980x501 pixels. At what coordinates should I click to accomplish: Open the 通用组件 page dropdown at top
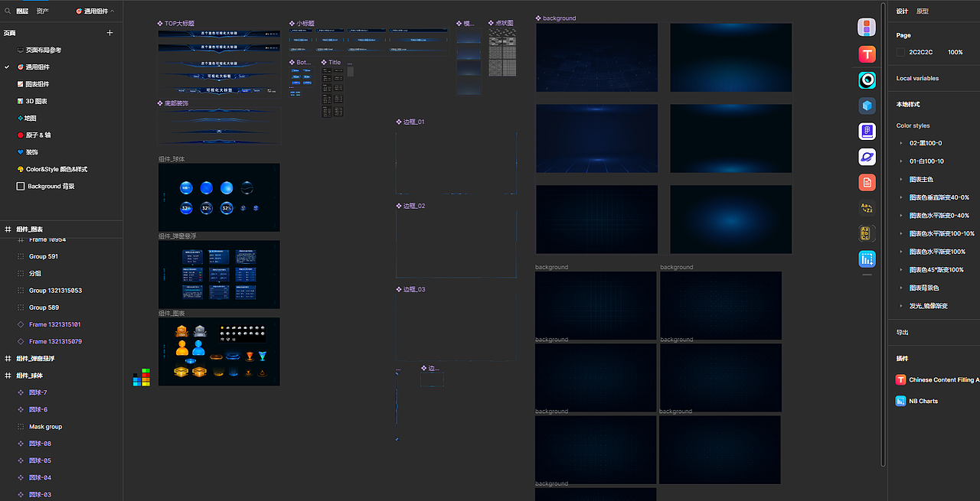pos(95,11)
